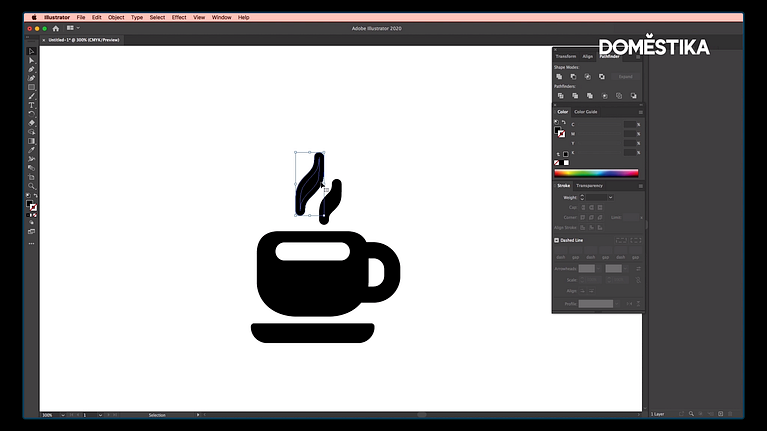Select the Direct Selection tool

point(31,60)
